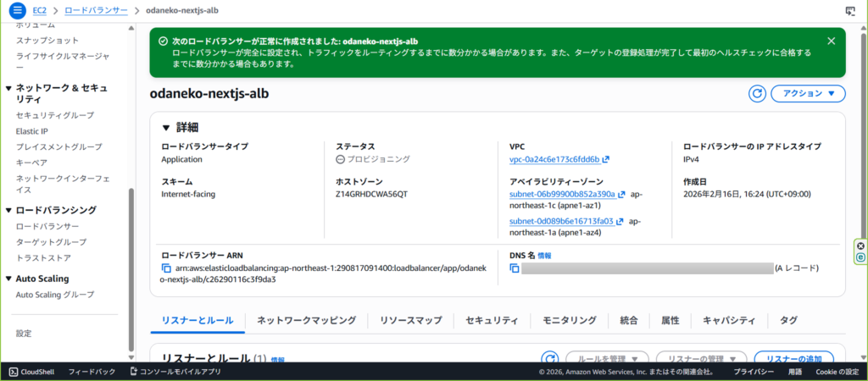
Task: Click the ロードバランサー breadcrumb link
Action: tap(96, 10)
